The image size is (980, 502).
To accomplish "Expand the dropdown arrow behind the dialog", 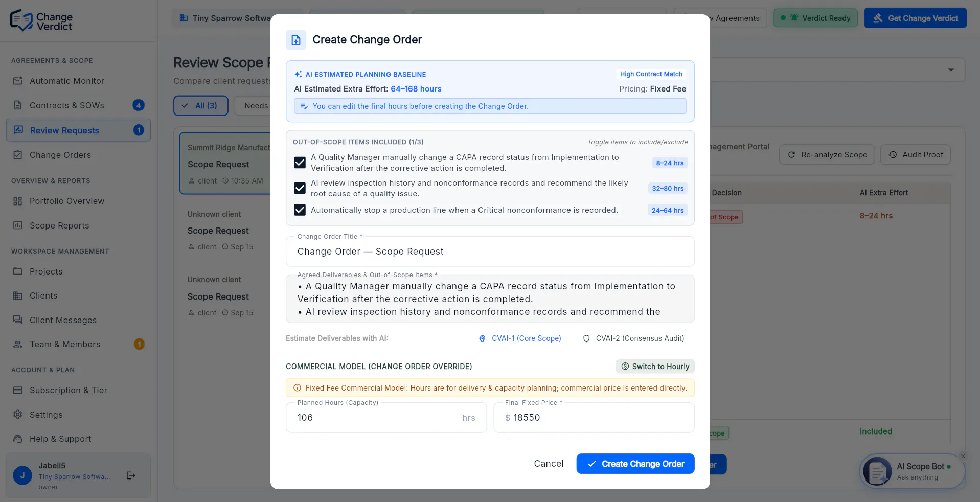I will pyautogui.click(x=951, y=70).
